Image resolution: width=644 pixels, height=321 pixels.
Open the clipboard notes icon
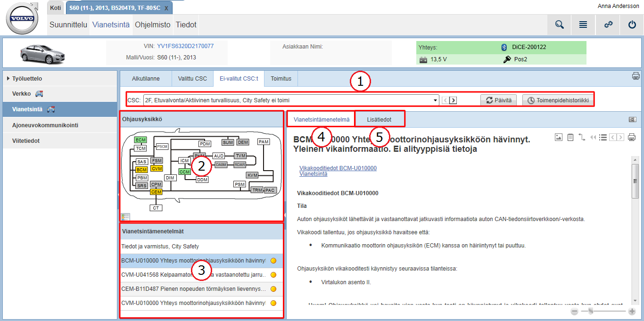coord(570,137)
